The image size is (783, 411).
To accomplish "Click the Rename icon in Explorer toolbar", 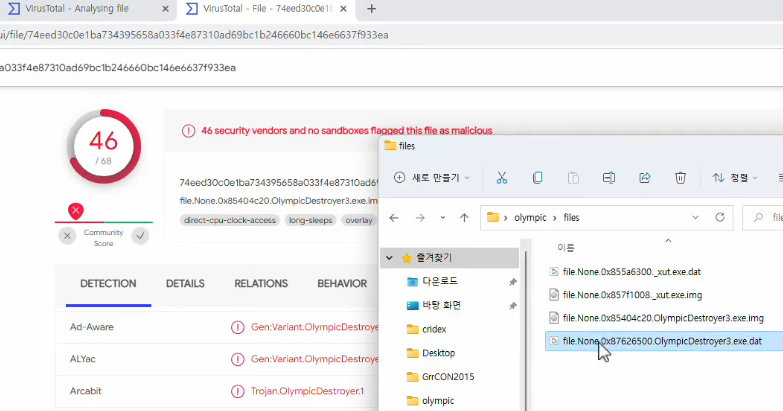I will coord(609,178).
